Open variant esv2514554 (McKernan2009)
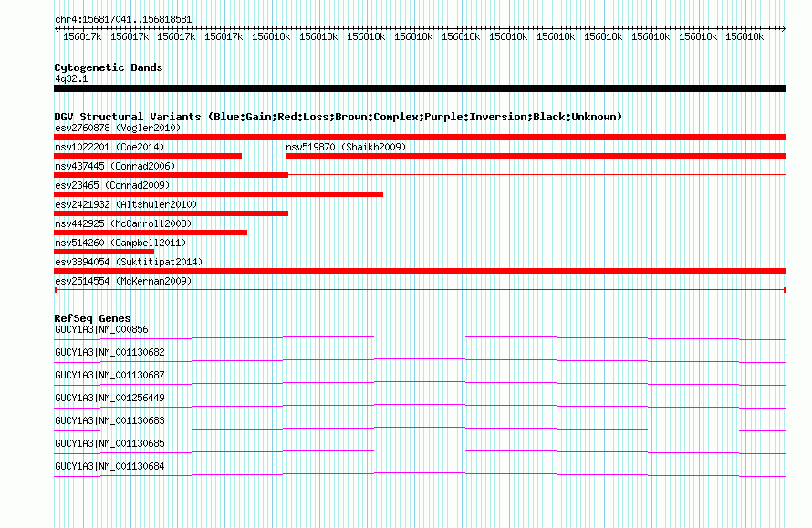This screenshot has width=812, height=528. pyautogui.click(x=123, y=281)
